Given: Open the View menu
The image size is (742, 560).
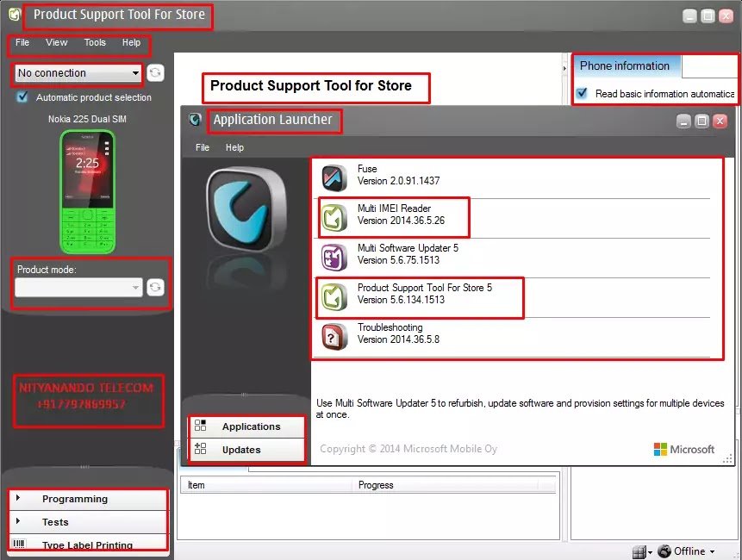Looking at the screenshot, I should tap(57, 42).
